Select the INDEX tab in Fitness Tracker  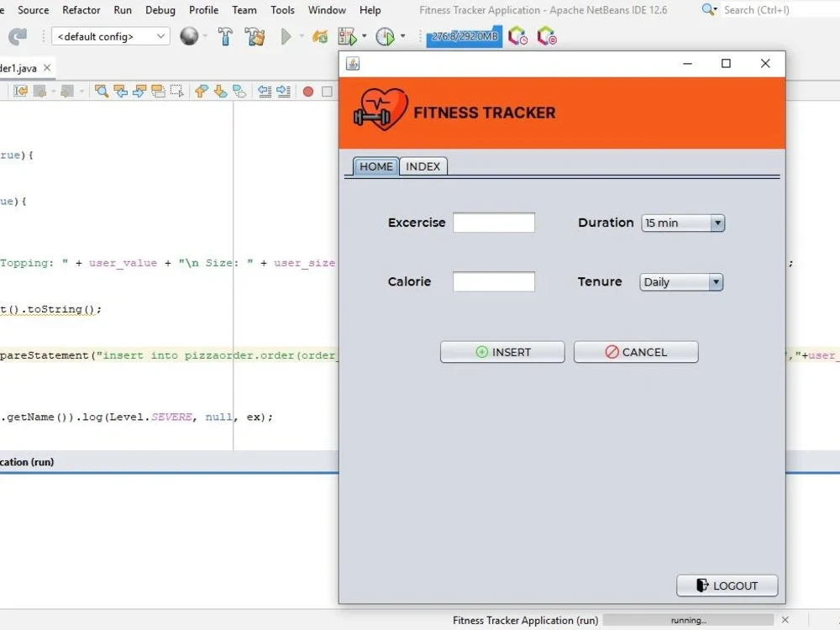coord(423,166)
